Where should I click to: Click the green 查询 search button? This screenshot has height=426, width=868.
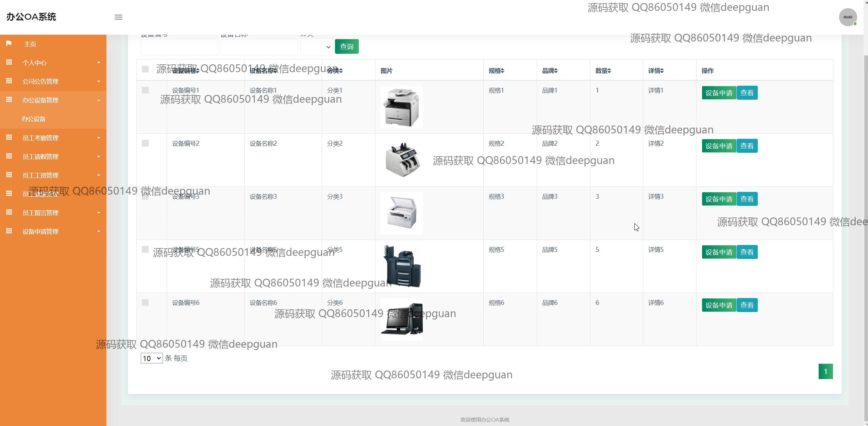pos(347,47)
